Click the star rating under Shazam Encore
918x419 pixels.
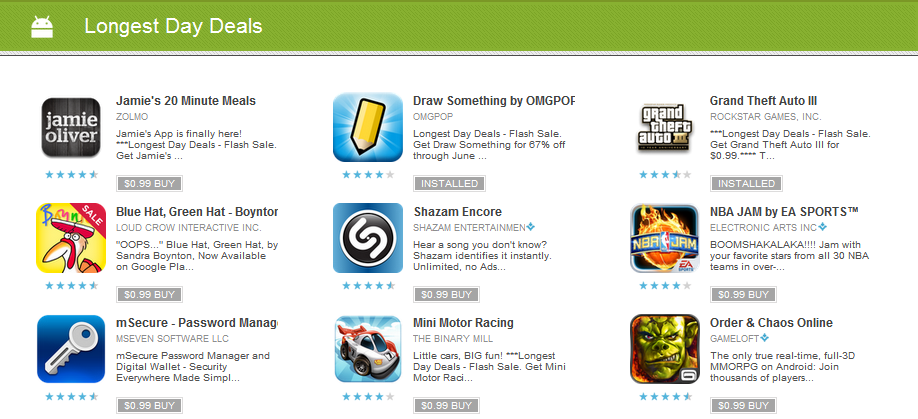click(368, 286)
